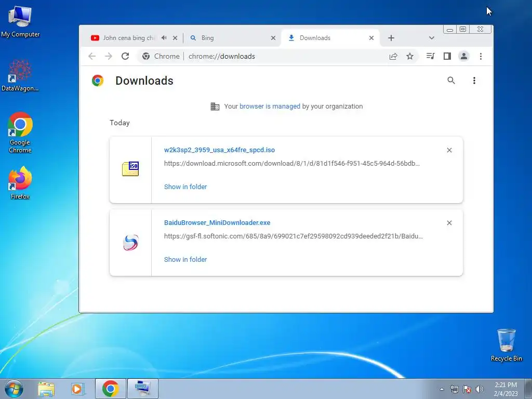Open Chrome three-dot main menu

click(x=481, y=56)
